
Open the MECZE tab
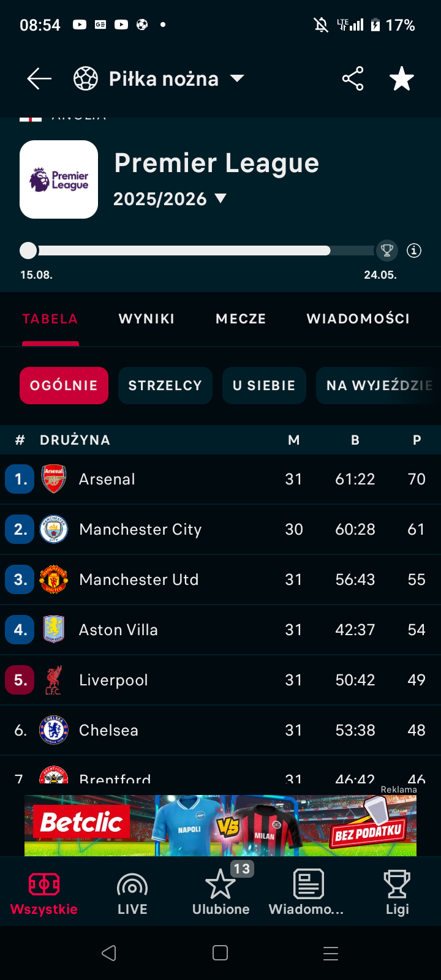pos(241,318)
